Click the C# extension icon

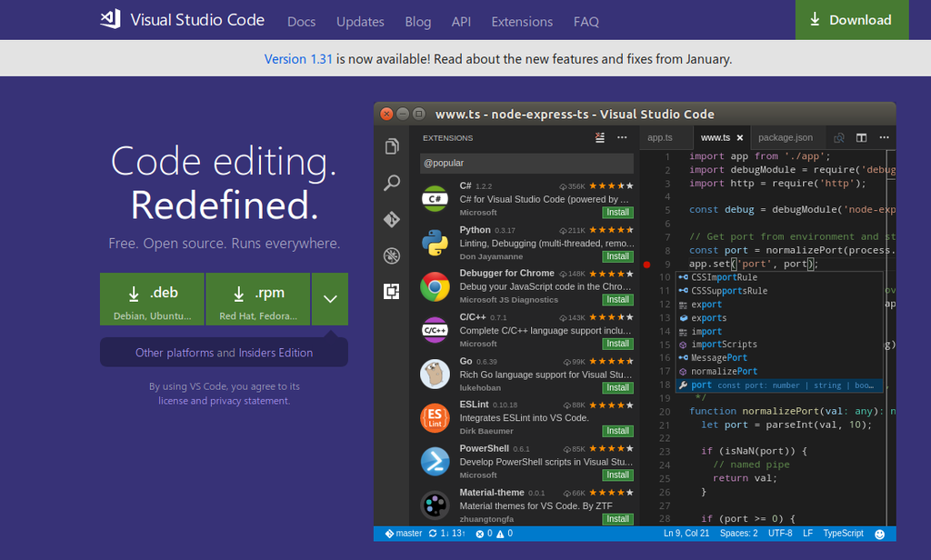click(x=435, y=199)
